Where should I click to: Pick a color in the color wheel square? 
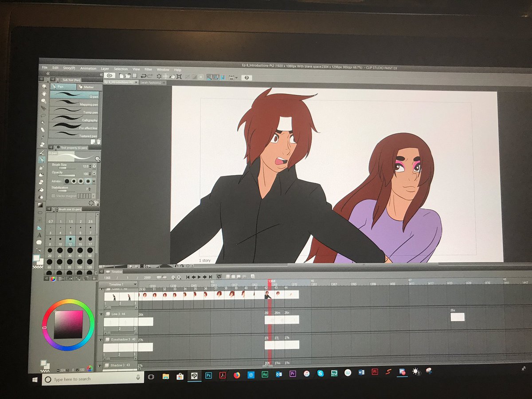(x=68, y=325)
